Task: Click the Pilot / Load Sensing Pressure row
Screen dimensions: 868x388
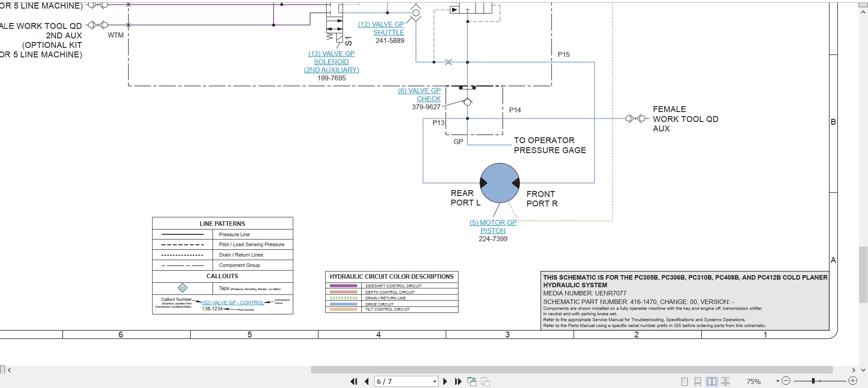Action: tap(222, 245)
